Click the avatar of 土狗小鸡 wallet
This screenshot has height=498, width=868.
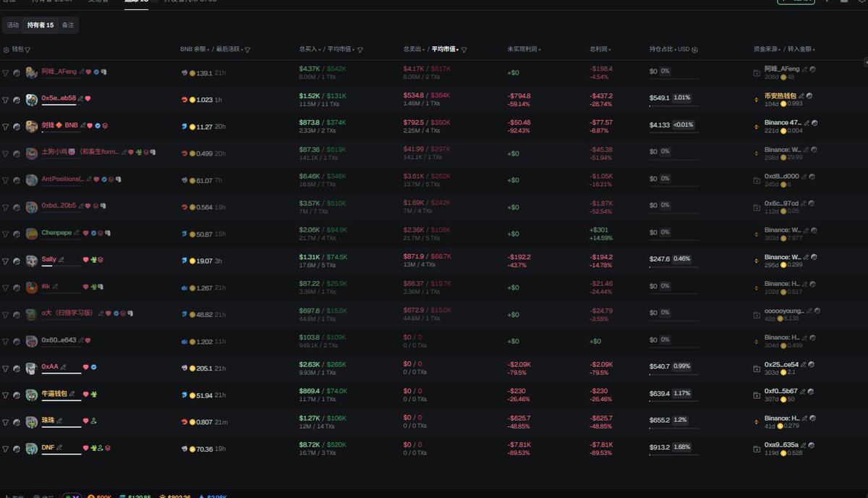[31, 153]
